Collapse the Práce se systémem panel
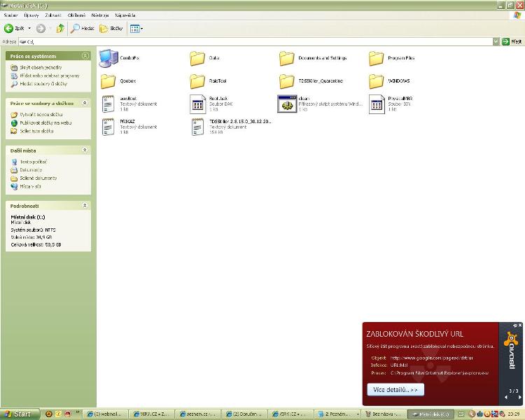The image size is (525, 420). pos(85,55)
